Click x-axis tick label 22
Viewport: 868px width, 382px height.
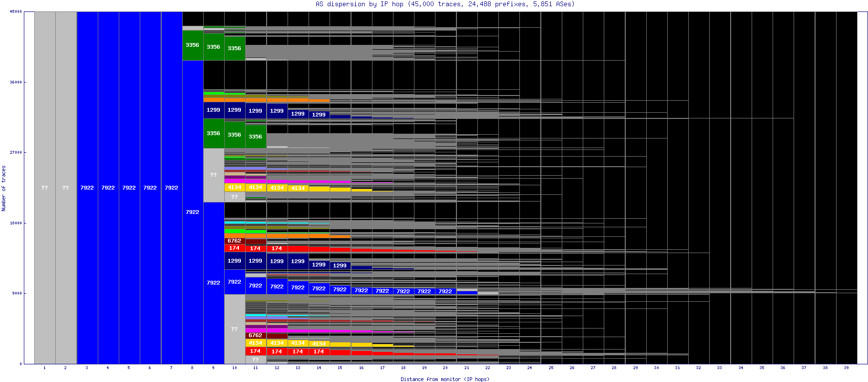click(x=487, y=368)
